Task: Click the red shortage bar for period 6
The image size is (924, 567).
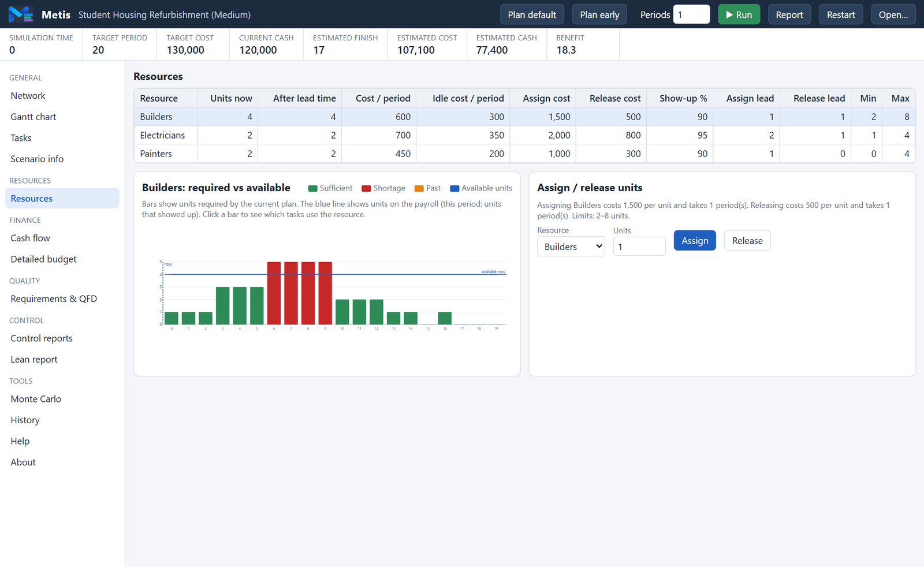Action: [274, 293]
